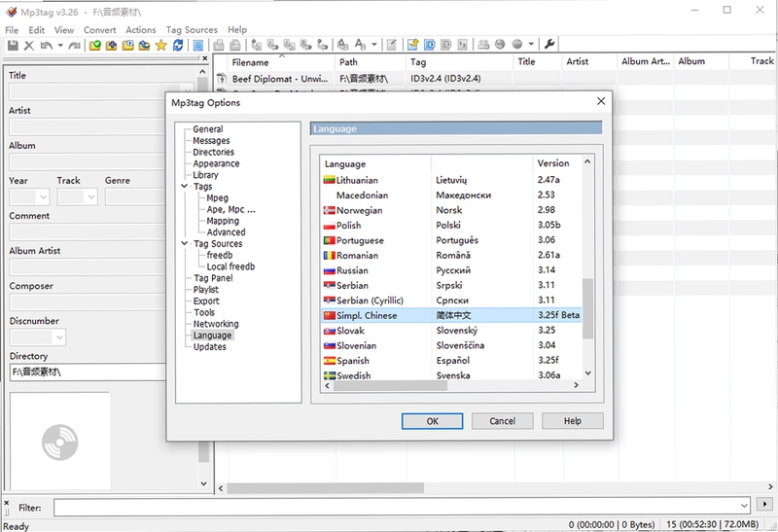
Task: Open the Convert menu
Action: pyautogui.click(x=100, y=30)
